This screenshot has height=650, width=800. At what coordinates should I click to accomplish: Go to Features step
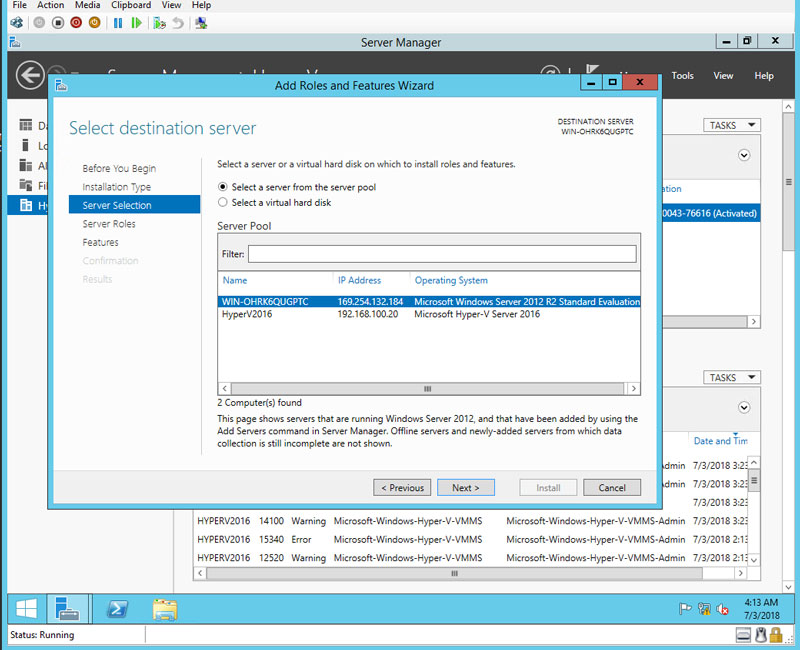(x=100, y=242)
